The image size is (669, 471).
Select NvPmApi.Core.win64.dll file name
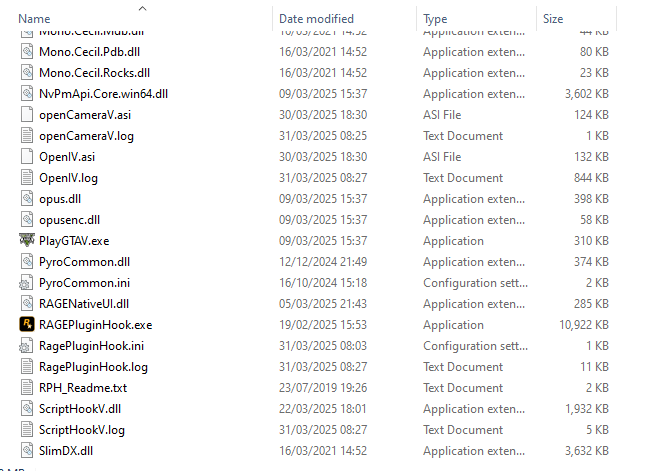(103, 93)
